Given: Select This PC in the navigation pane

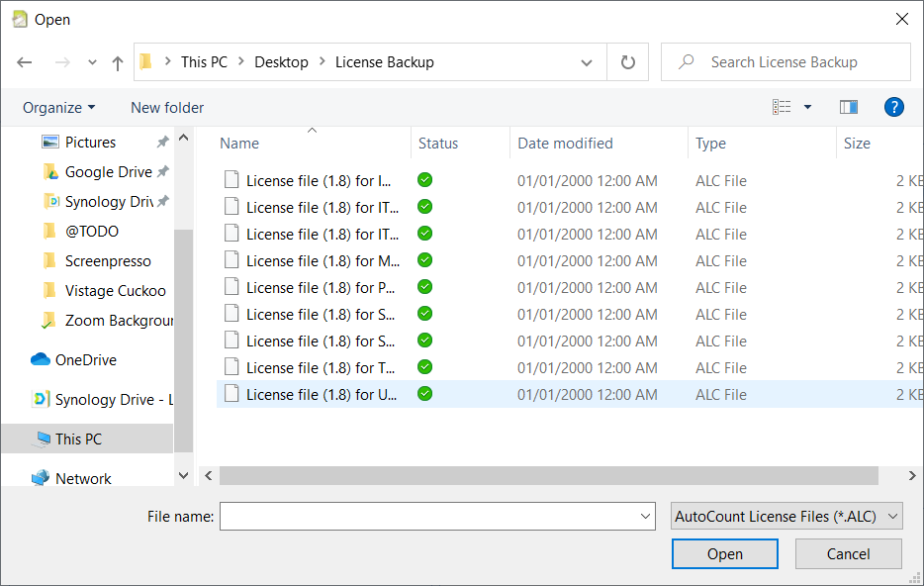Looking at the screenshot, I should point(78,439).
